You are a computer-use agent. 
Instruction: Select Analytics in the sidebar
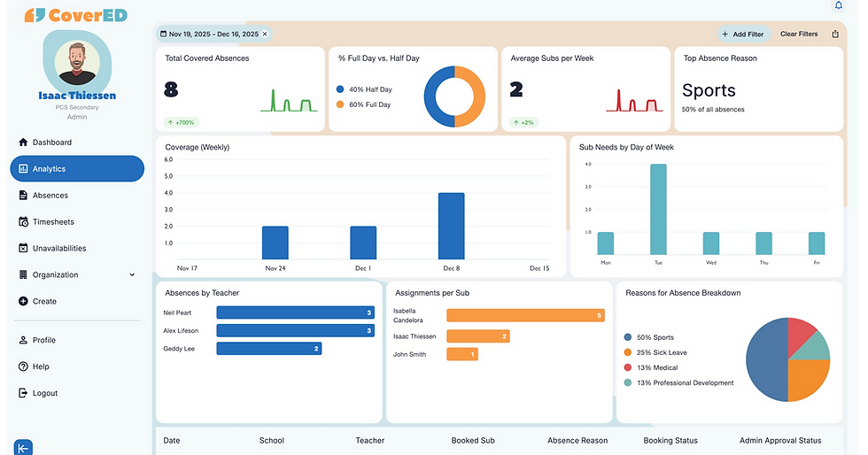77,169
